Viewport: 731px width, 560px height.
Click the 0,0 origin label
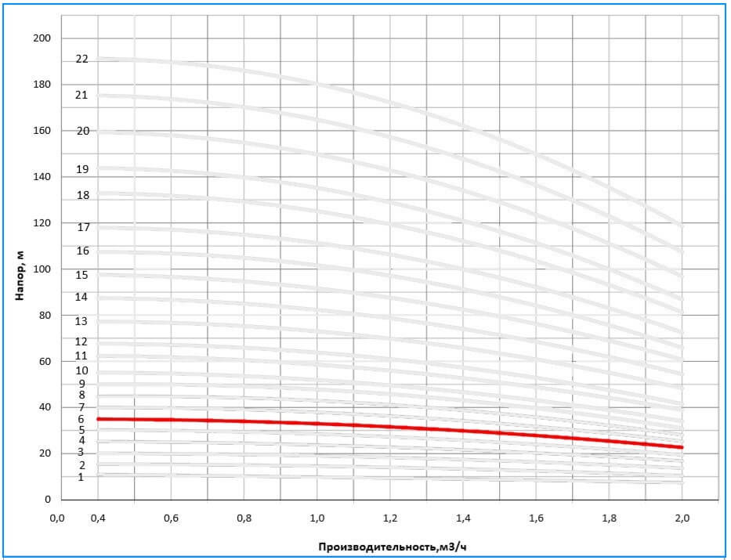(56, 518)
